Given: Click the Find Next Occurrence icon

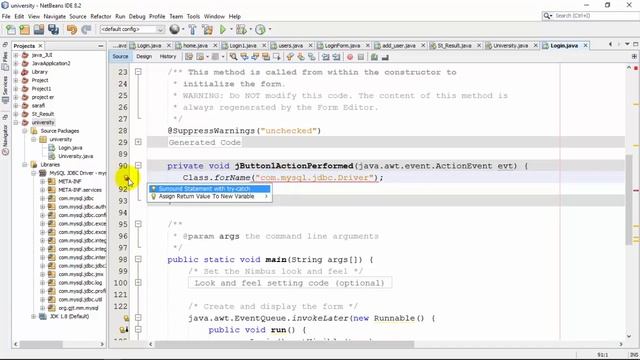Looking at the screenshot, I should point(255,57).
